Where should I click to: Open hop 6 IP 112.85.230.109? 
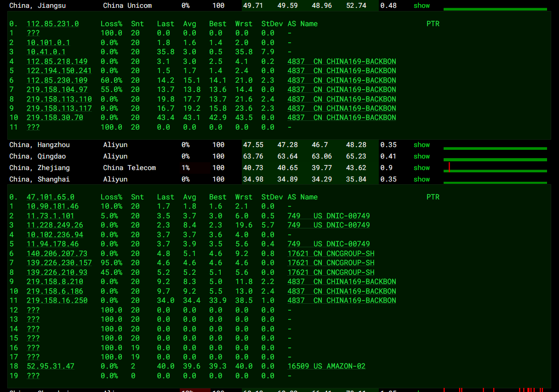pos(57,80)
